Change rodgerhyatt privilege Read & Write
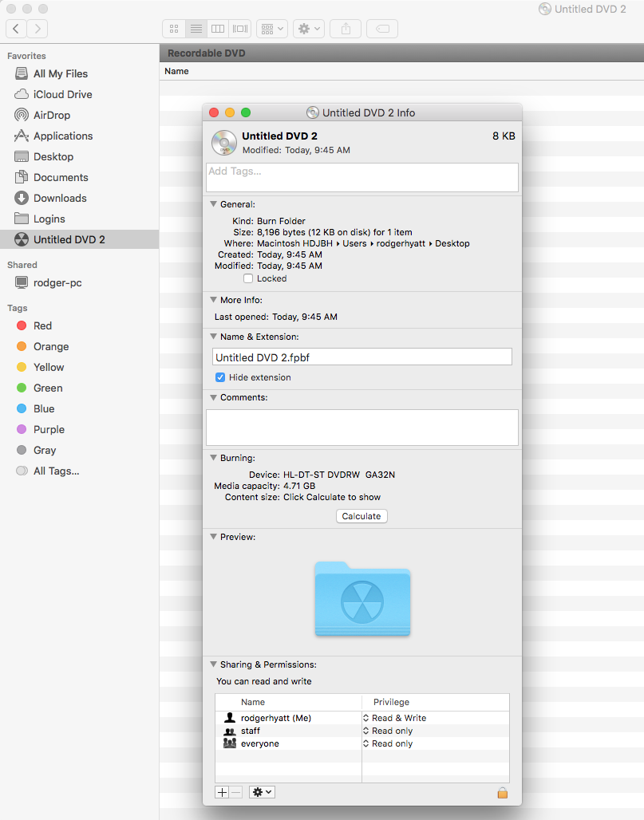This screenshot has width=644, height=820. [x=395, y=718]
